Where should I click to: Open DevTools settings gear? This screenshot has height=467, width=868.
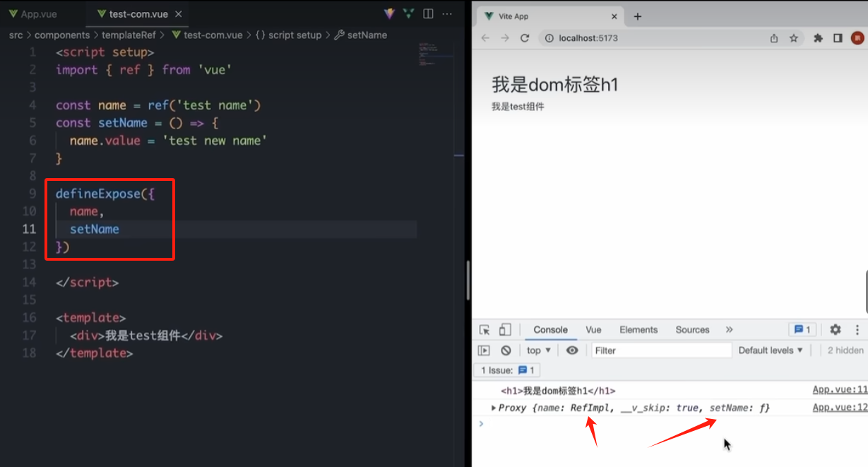point(836,330)
